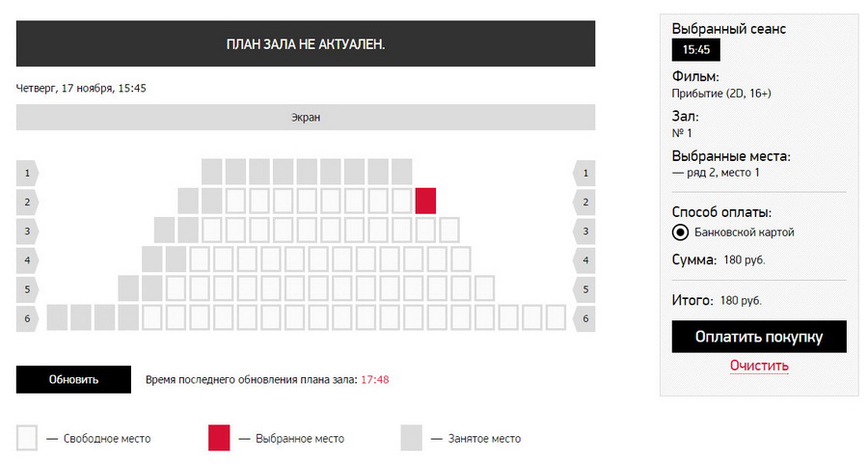Select the free seat next to the red seat
Screen dimensions: 868x464
click(x=402, y=201)
